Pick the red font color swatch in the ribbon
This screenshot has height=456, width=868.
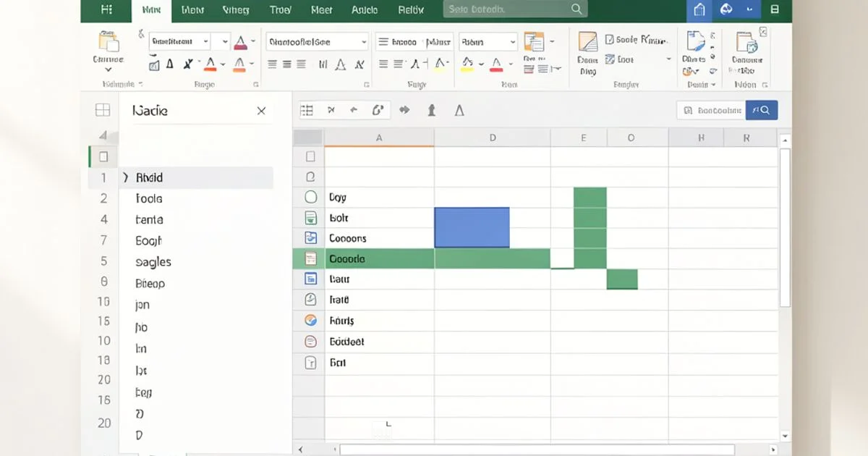210,64
